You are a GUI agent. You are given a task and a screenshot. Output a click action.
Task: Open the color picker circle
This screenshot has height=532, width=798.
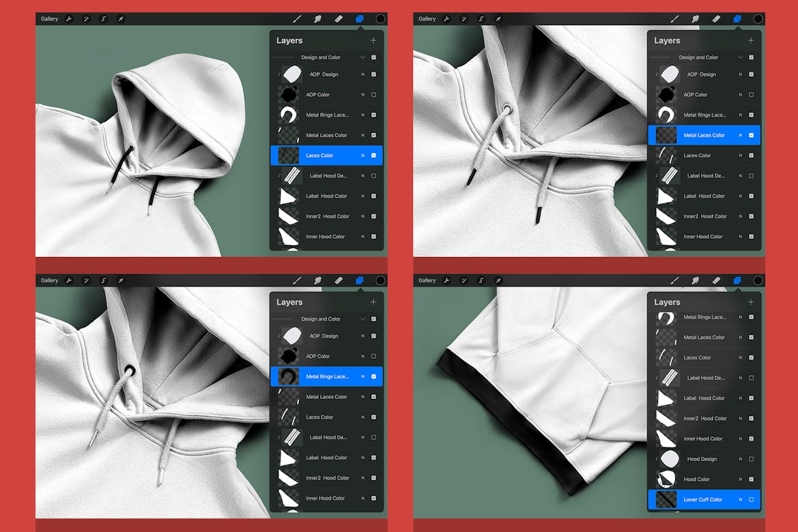coord(381,18)
